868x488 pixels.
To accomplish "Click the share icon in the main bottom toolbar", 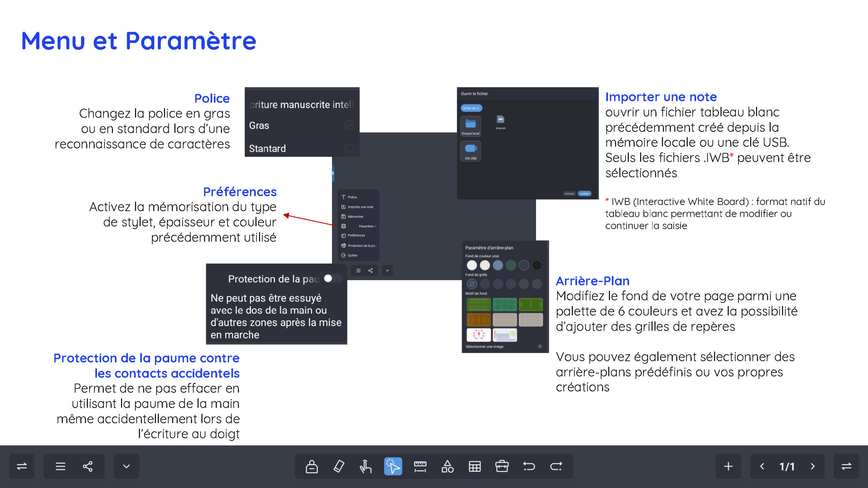I will click(88, 466).
